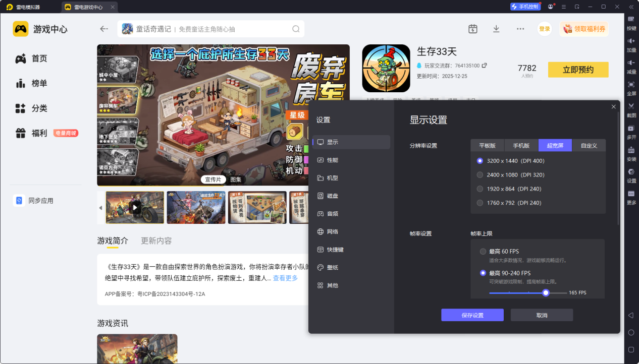Tap the Android home circle button
Screen dimensions: 639x364
tap(631, 332)
